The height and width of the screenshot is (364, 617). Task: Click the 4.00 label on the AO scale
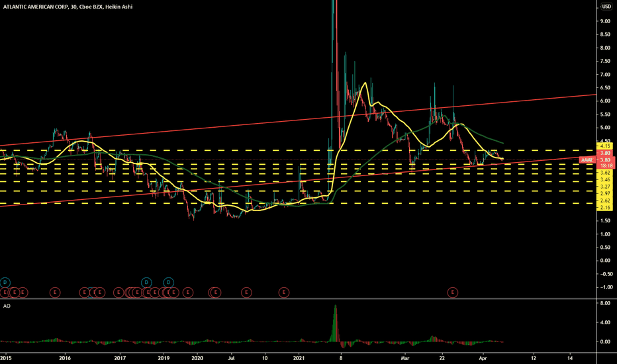(605, 323)
